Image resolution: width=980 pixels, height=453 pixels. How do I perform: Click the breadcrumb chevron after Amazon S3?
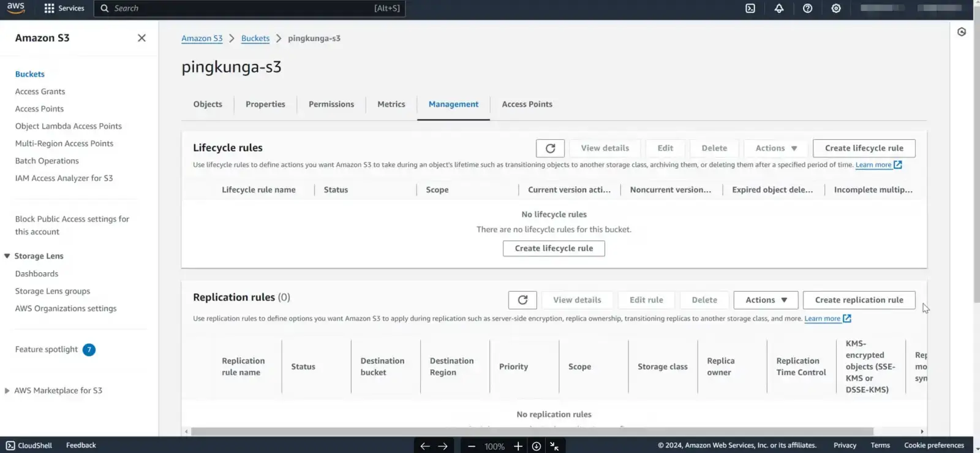(232, 38)
